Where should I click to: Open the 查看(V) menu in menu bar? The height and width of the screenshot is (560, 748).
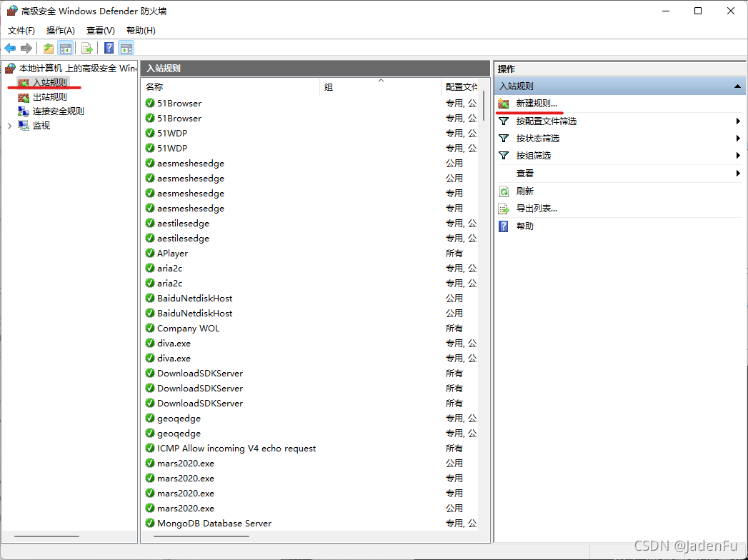coord(101,31)
